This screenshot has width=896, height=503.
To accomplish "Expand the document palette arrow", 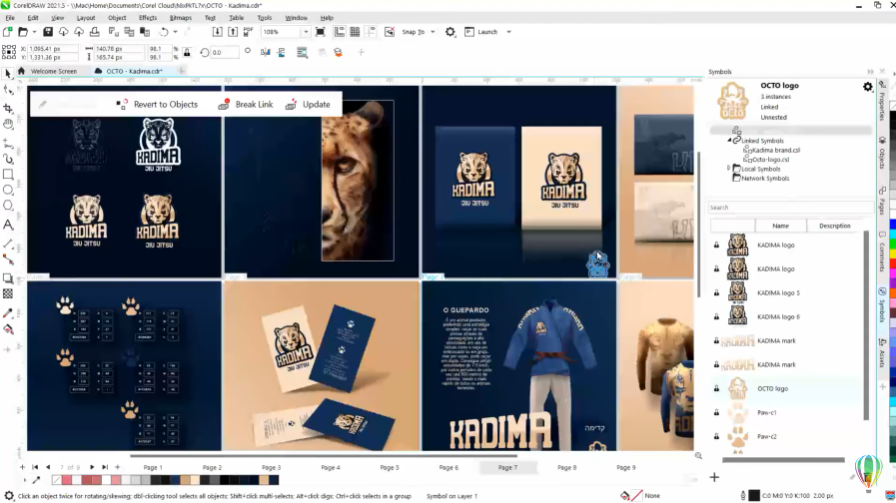I will click(25, 480).
